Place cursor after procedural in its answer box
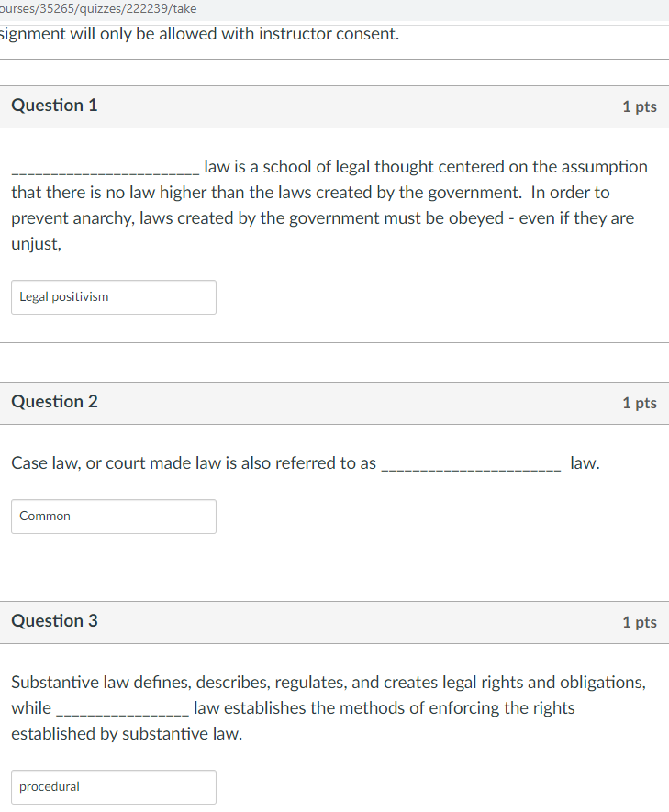Screen dimensions: 669x812 point(83,787)
